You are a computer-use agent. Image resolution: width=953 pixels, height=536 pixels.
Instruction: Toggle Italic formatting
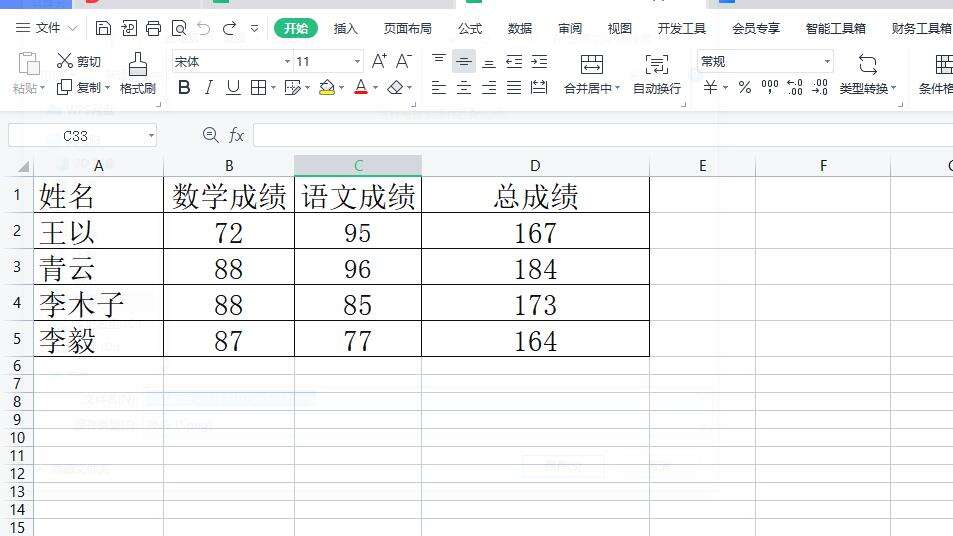point(208,88)
